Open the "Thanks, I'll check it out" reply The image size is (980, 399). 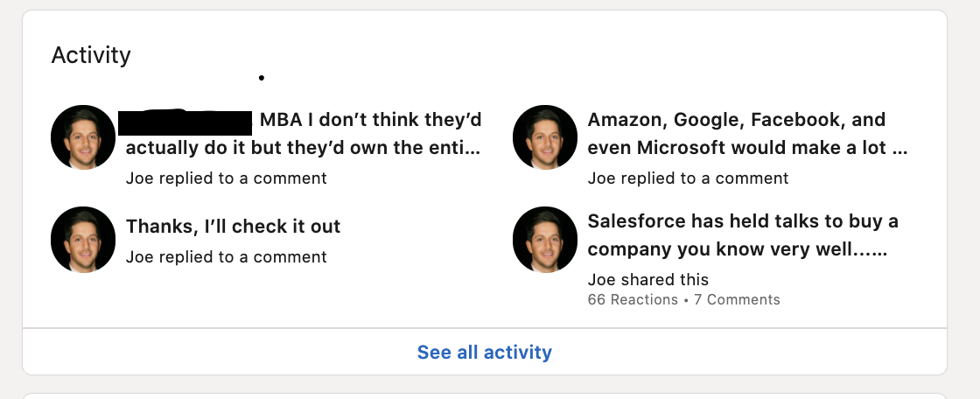[233, 227]
